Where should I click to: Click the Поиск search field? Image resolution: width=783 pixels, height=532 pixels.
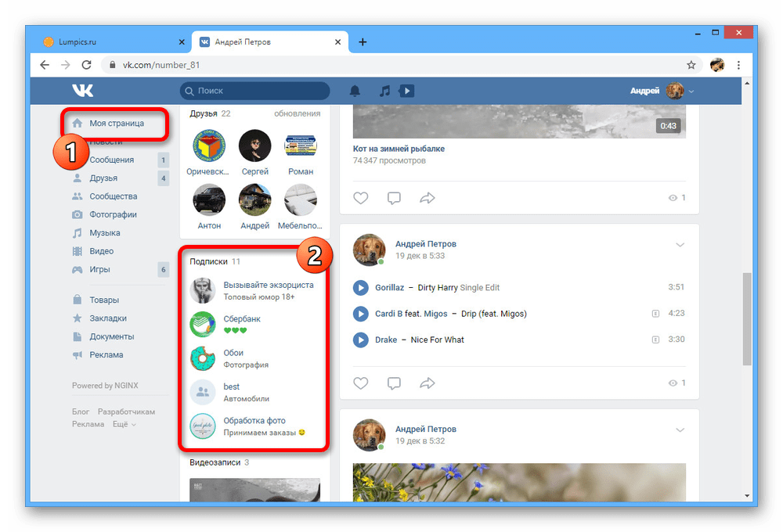coord(254,91)
